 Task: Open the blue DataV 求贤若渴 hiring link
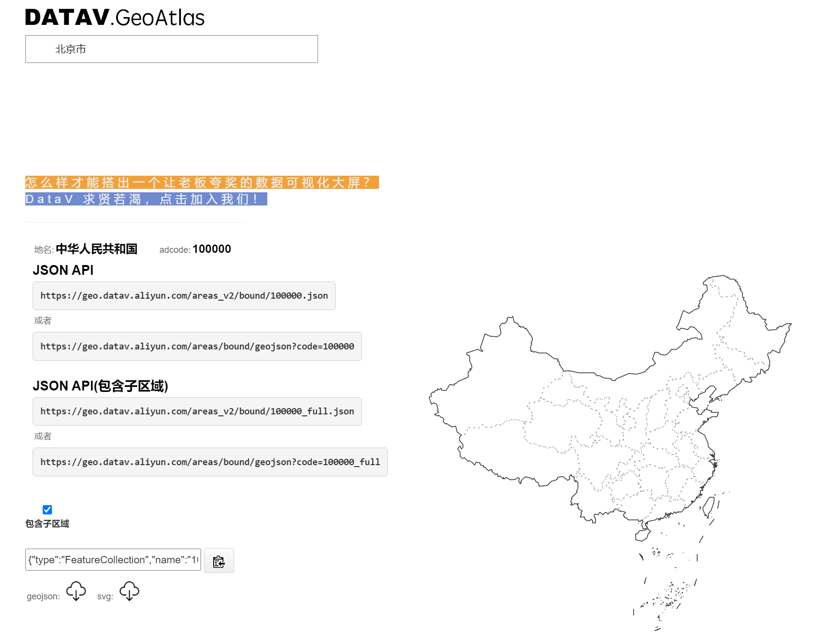coord(146,199)
